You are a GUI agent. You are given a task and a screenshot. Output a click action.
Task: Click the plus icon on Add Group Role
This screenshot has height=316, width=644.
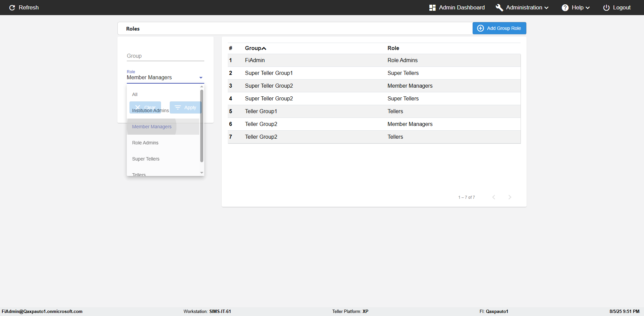[480, 28]
